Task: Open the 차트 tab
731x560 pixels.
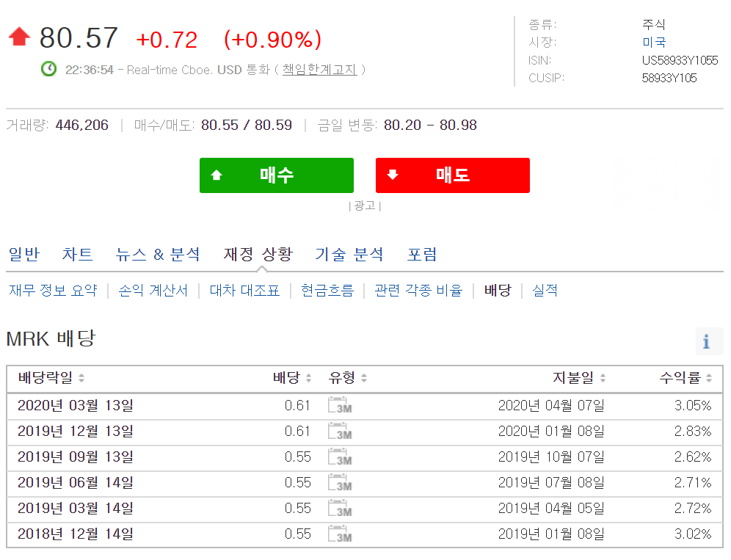Action: click(77, 254)
